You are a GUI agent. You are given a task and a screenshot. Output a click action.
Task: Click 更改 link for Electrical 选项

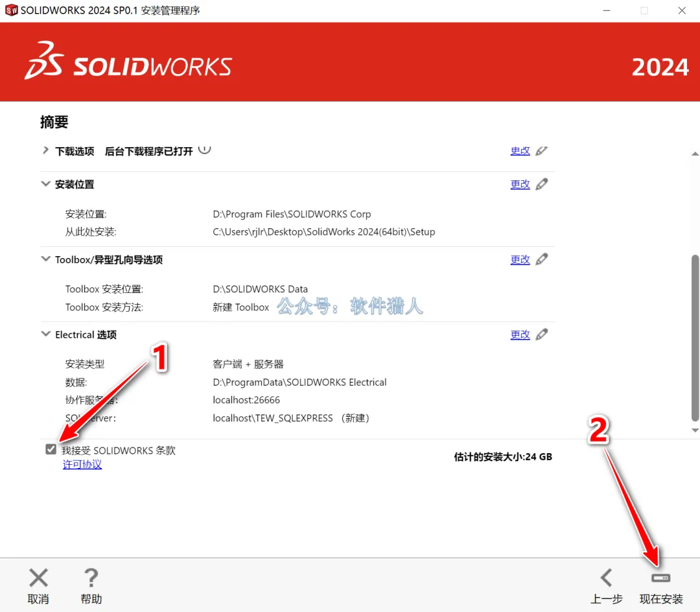coord(520,335)
